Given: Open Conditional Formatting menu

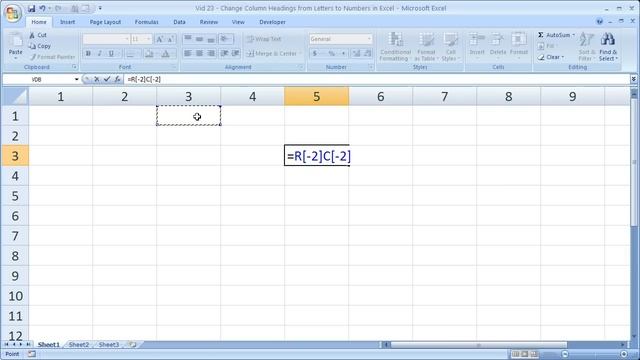Looking at the screenshot, I should tap(395, 47).
